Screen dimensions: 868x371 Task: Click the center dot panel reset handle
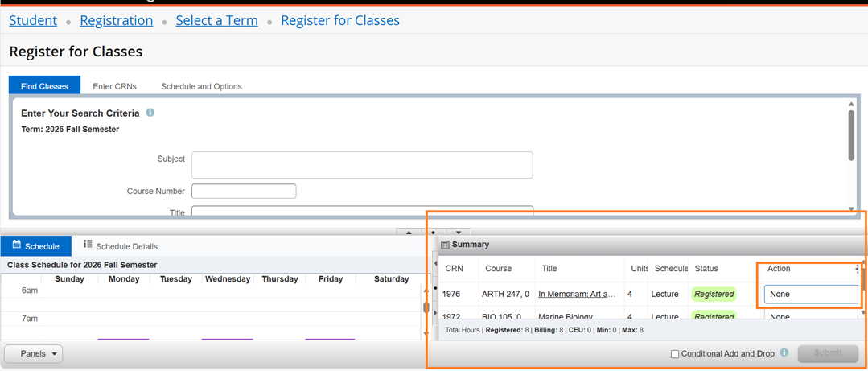click(434, 233)
